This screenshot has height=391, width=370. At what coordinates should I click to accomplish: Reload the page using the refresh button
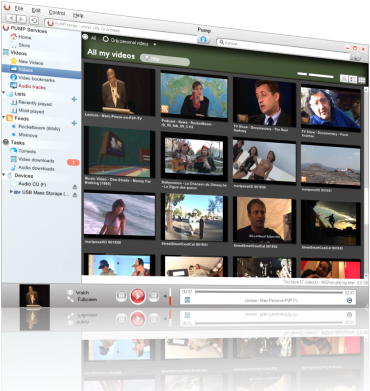(34, 21)
